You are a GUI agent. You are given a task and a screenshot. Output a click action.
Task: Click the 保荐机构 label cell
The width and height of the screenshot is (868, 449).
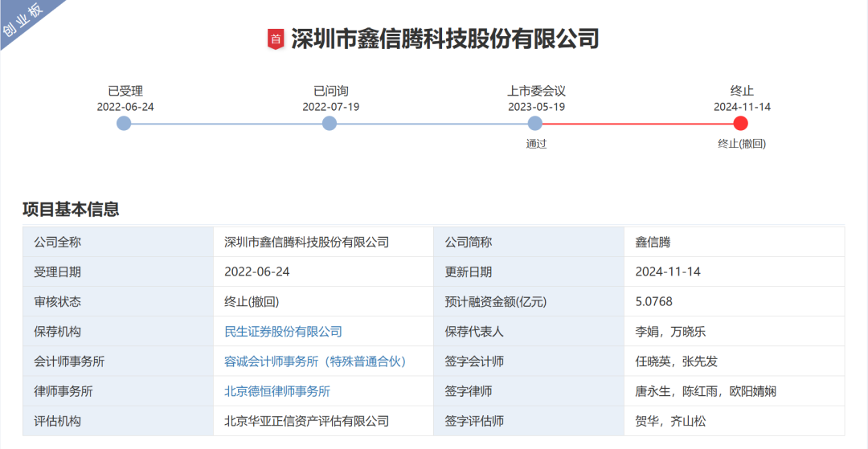[x=118, y=332]
